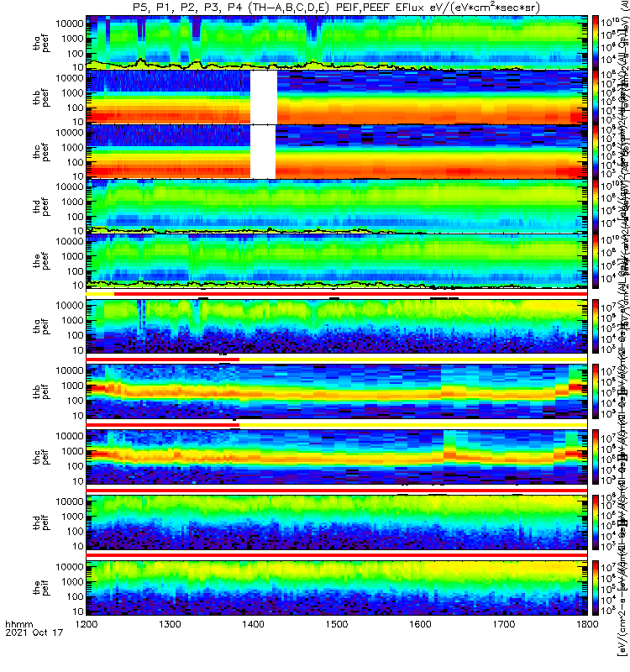
Task: Click the 'tha peef' y-axis label
Action: pyautogui.click(x=41, y=43)
